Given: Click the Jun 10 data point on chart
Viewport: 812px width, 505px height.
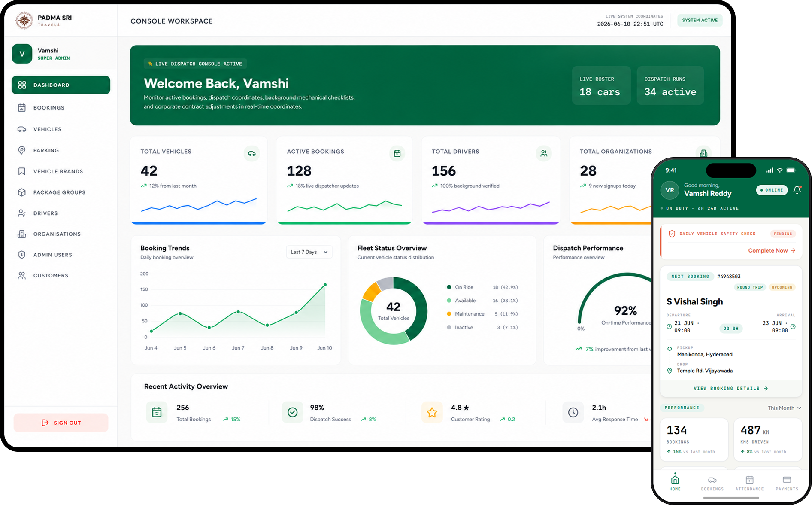Looking at the screenshot, I should pos(325,285).
